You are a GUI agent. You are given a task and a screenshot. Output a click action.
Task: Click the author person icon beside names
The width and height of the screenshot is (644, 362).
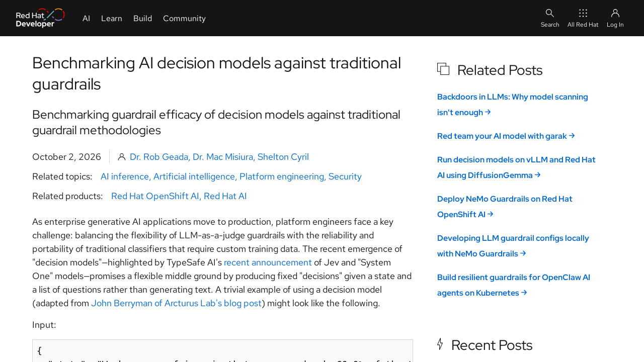[x=122, y=157]
